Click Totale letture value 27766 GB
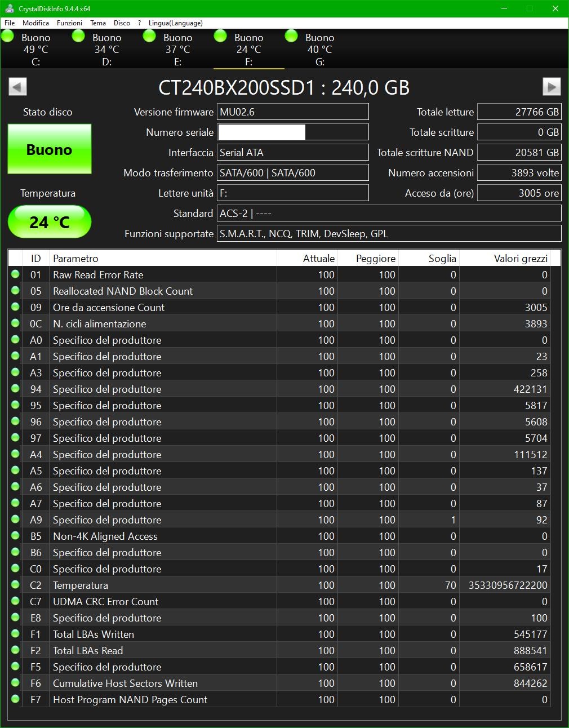Image resolution: width=569 pixels, height=728 pixels. pyautogui.click(x=519, y=112)
